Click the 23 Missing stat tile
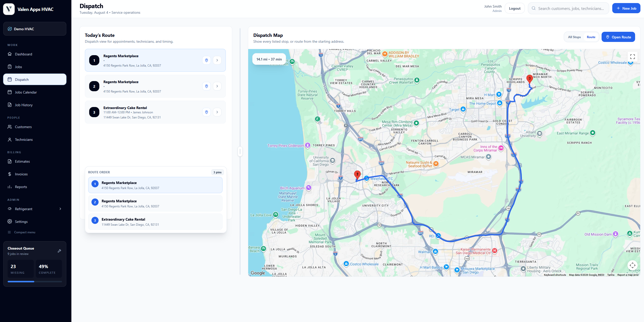 (21, 269)
